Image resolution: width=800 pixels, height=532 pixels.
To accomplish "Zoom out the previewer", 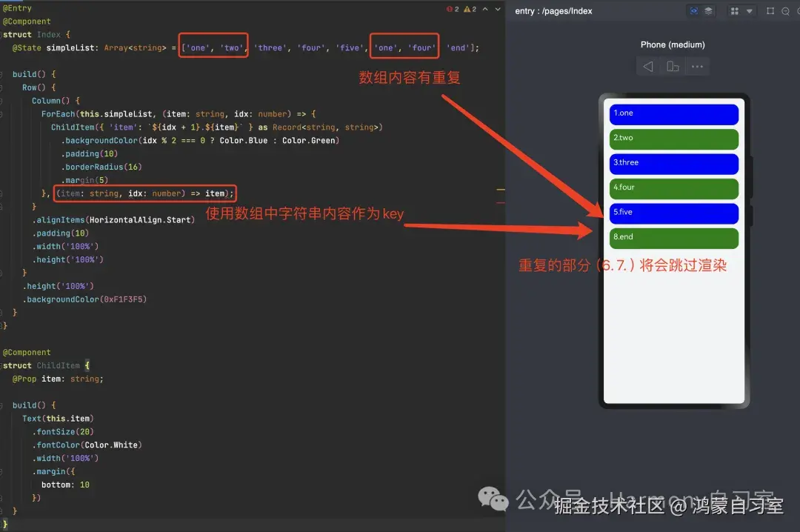I will pos(786,10).
